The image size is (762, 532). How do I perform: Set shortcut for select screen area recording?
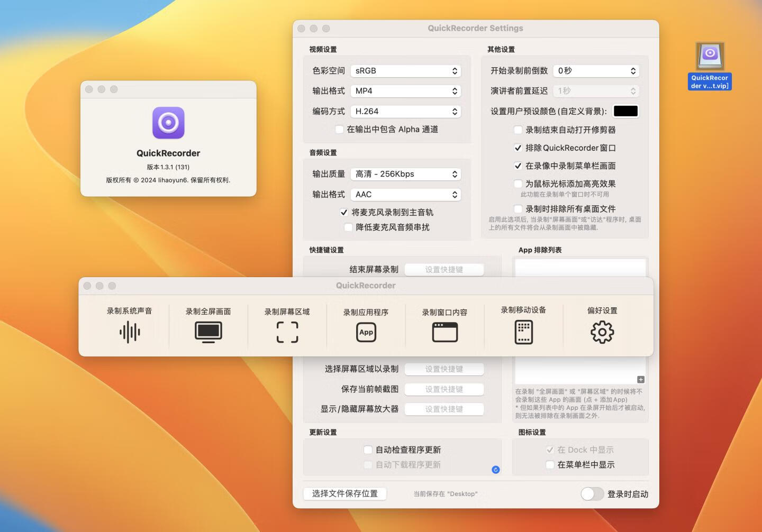coord(444,369)
